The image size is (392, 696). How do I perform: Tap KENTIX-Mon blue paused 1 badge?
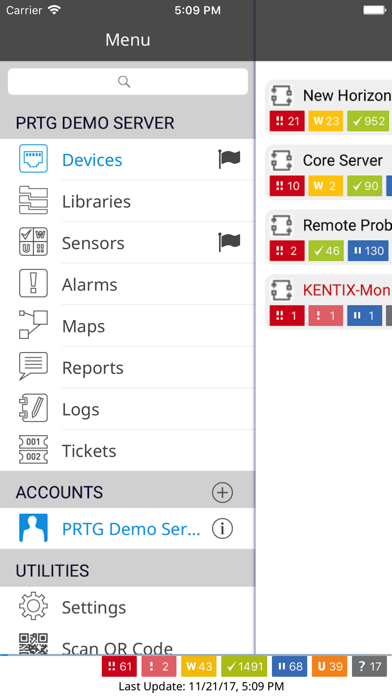(364, 316)
